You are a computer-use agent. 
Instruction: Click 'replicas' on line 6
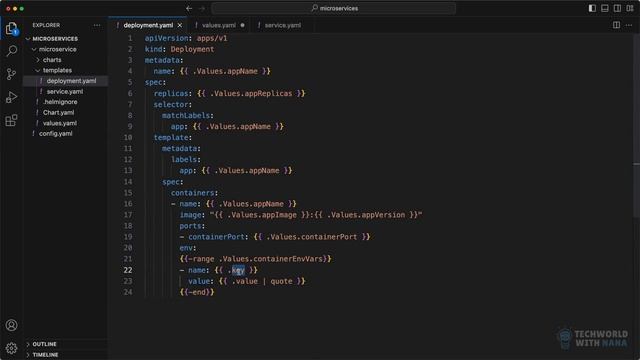pyautogui.click(x=171, y=93)
